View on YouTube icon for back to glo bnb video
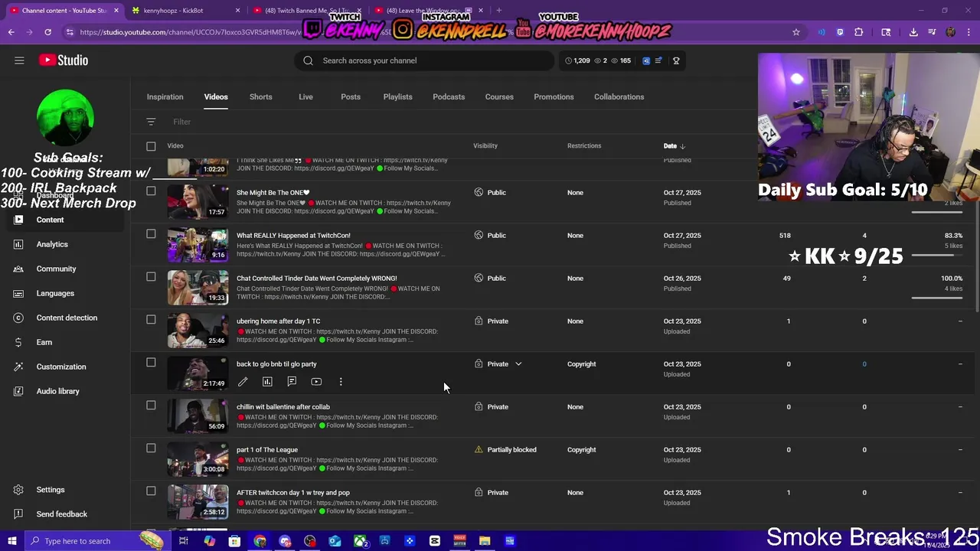Viewport: 980px width, 551px height. click(316, 381)
